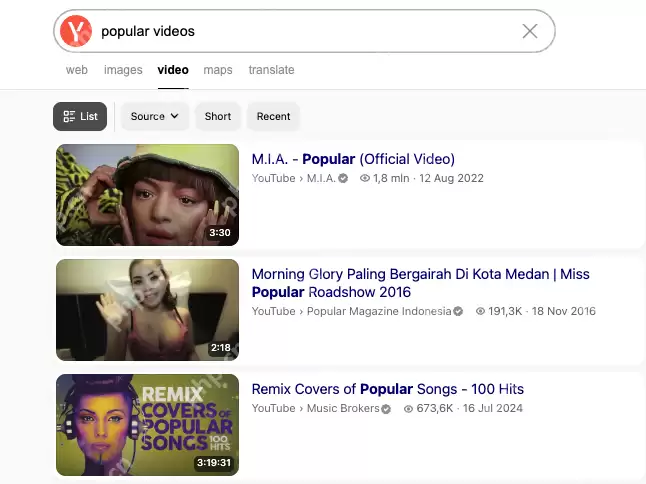Open Remix Covers of Popular Songs link
The width and height of the screenshot is (646, 484).
point(387,389)
